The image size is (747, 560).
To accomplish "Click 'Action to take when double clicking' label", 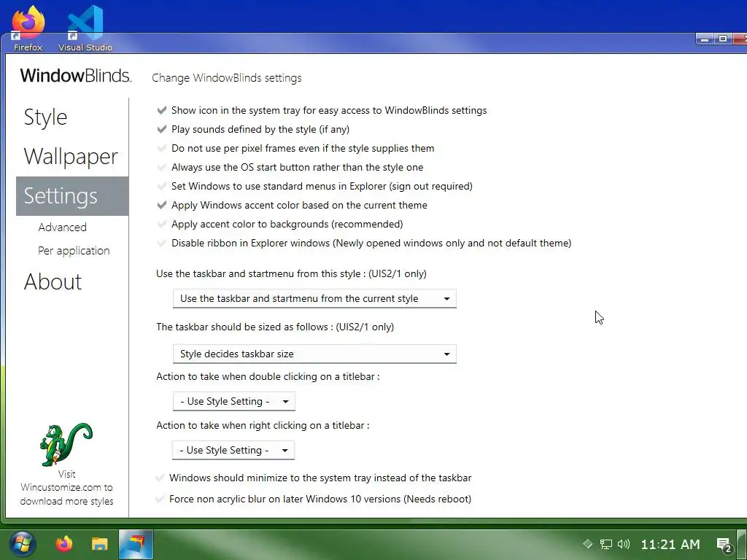I will 268,377.
